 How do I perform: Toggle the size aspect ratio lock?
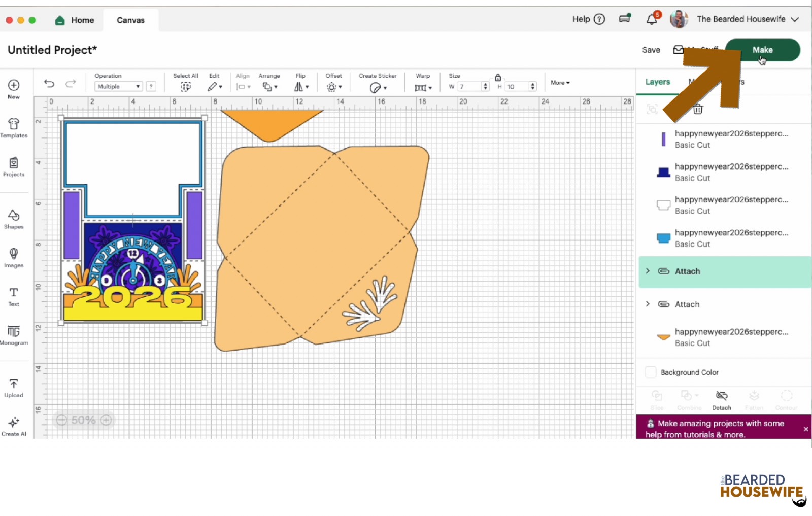pyautogui.click(x=498, y=78)
